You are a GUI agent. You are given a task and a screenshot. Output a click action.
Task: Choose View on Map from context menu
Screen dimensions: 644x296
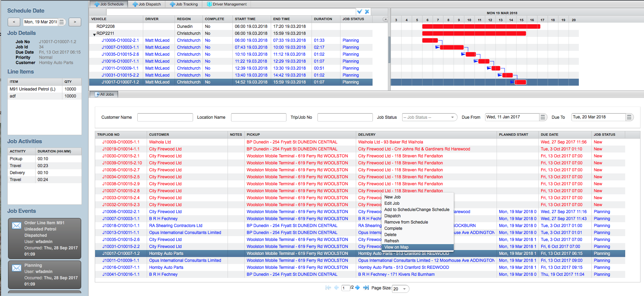click(396, 247)
